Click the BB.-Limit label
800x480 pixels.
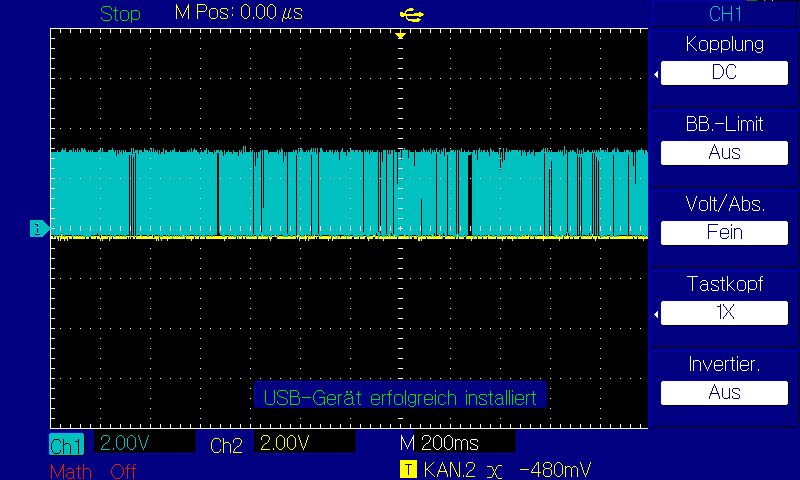[724, 124]
